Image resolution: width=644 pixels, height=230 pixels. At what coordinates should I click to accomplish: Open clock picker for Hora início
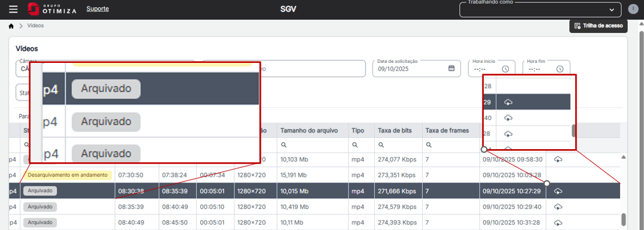506,69
